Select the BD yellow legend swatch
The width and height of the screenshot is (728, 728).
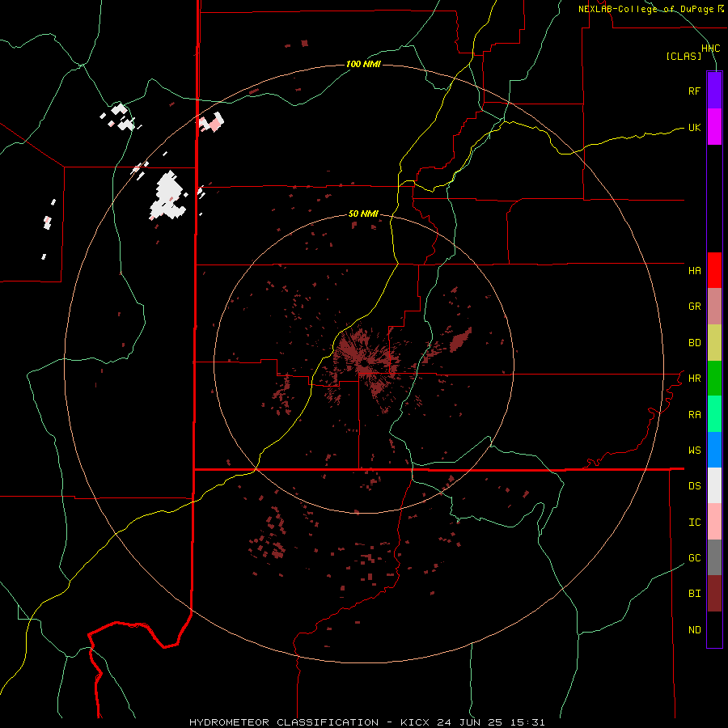coord(714,342)
